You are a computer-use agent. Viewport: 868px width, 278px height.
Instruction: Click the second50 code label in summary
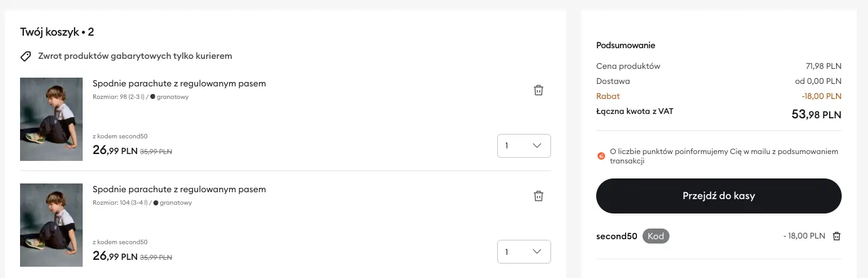(x=616, y=236)
